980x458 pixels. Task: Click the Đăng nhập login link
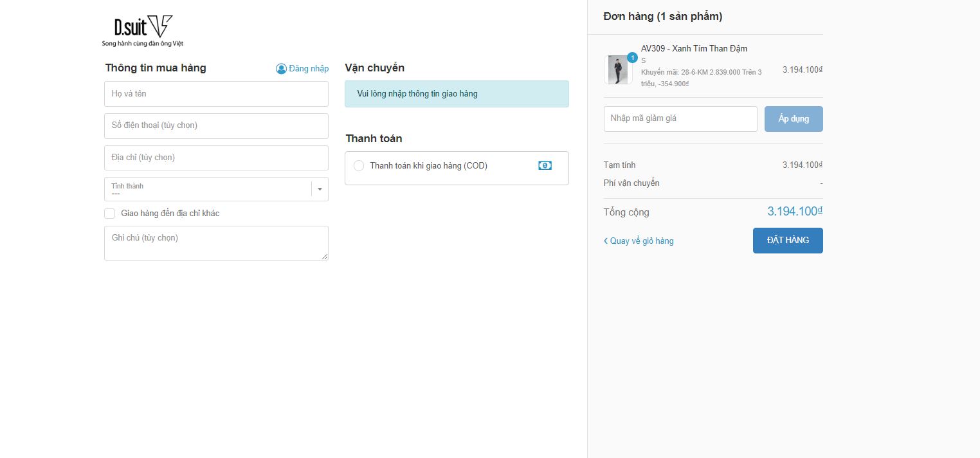tap(309, 69)
